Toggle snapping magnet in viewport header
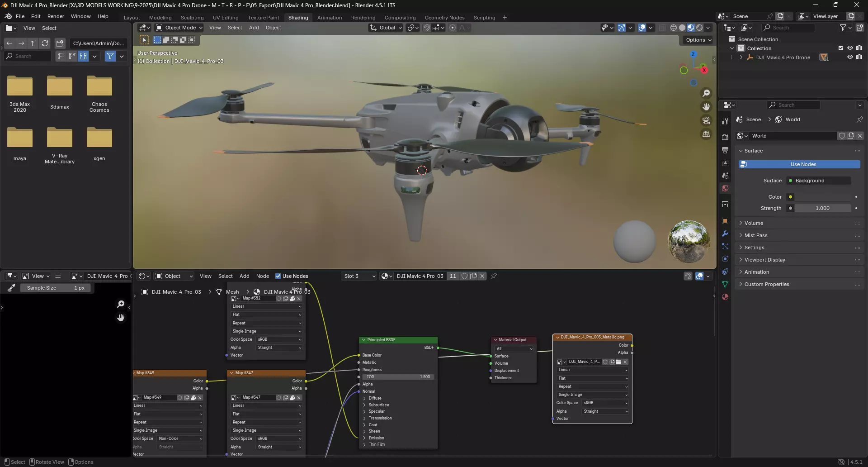The image size is (868, 467). point(427,28)
